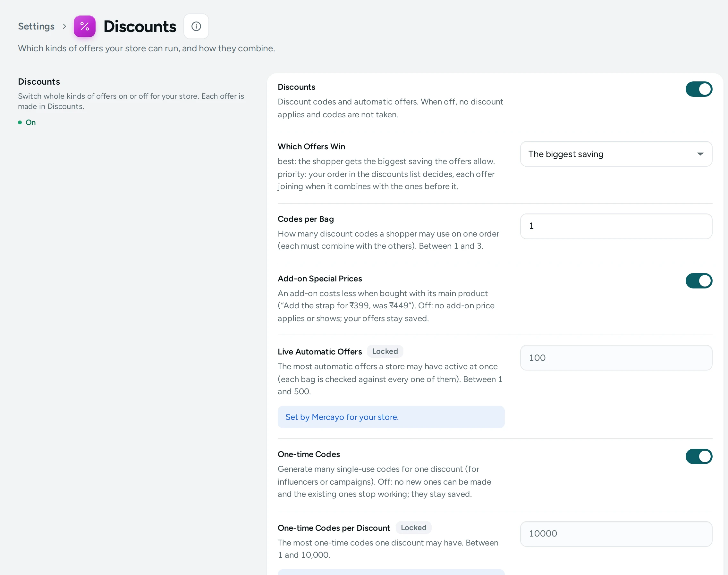Click the Discounts info icon button
Screen dimensions: 728x575
pos(196,26)
